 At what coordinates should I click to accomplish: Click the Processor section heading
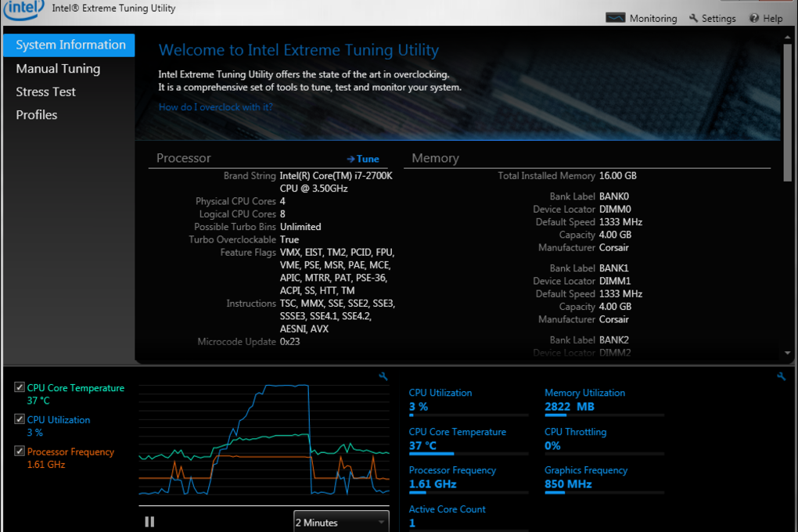183,158
